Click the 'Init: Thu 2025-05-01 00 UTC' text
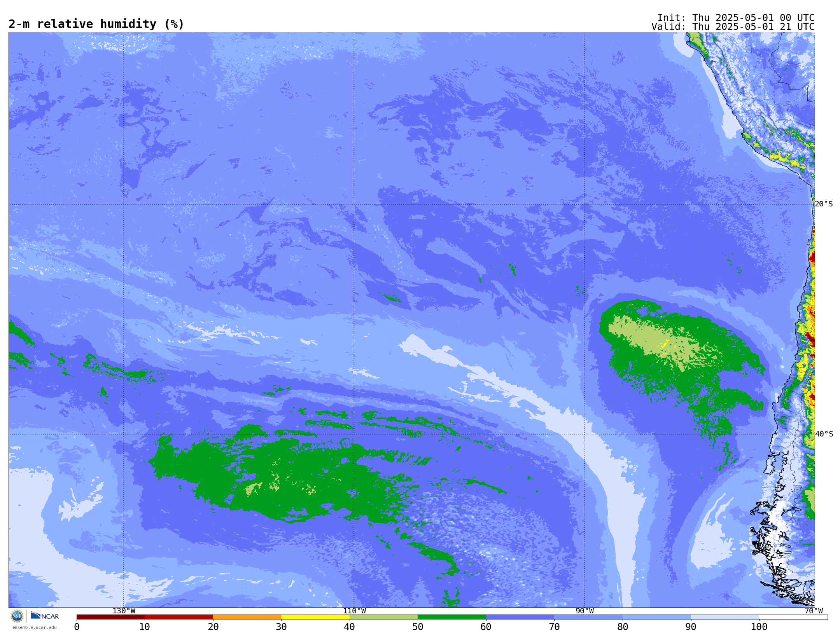The height and width of the screenshot is (632, 840). pos(736,18)
